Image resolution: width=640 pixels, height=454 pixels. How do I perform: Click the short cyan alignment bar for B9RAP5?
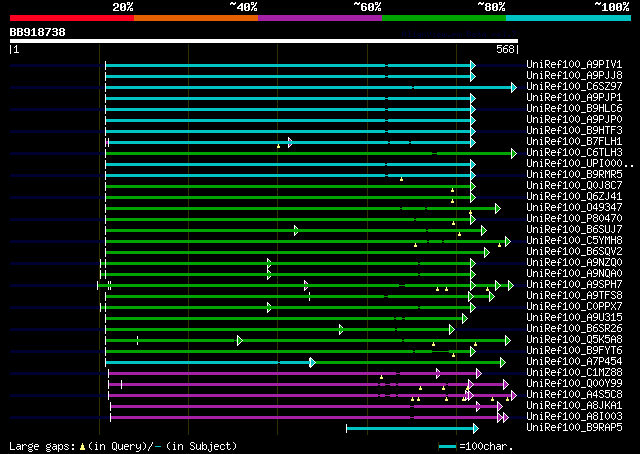(x=410, y=429)
